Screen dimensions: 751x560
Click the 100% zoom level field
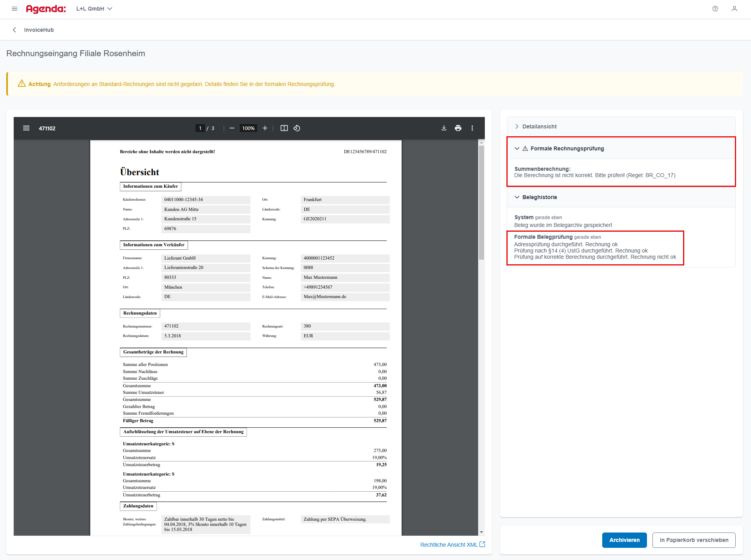[248, 128]
